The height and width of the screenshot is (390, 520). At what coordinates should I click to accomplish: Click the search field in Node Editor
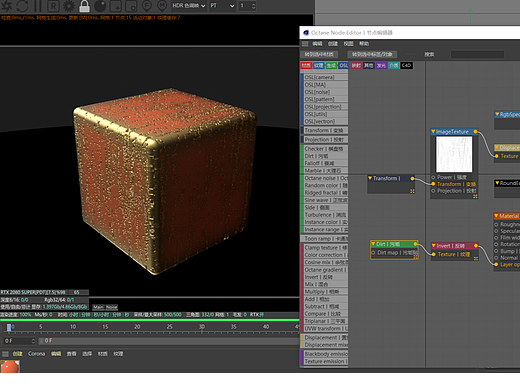pyautogui.click(x=477, y=54)
